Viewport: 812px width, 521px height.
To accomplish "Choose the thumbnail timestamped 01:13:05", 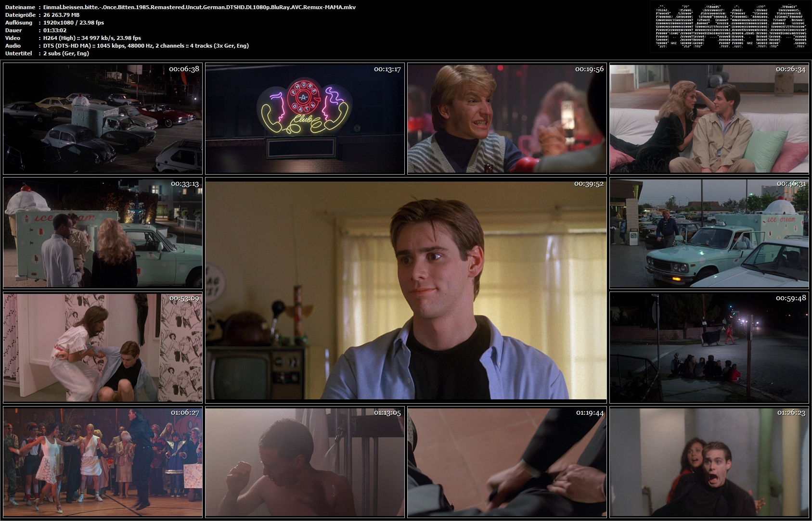I will [x=305, y=462].
